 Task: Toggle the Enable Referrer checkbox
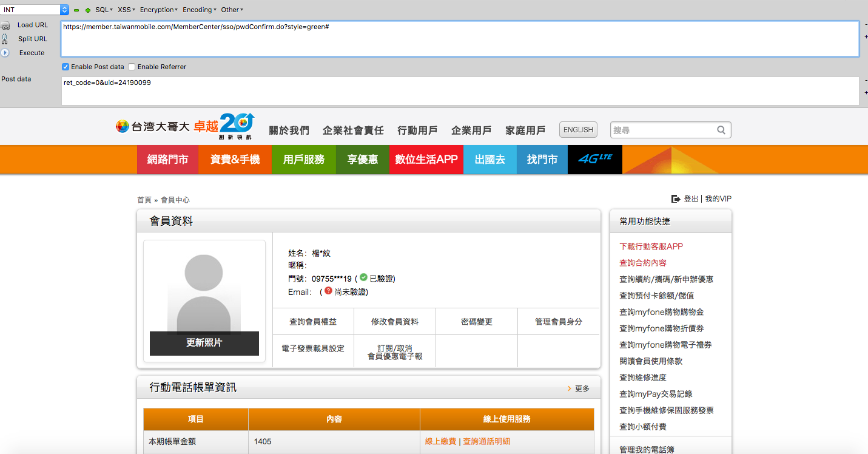coord(132,67)
